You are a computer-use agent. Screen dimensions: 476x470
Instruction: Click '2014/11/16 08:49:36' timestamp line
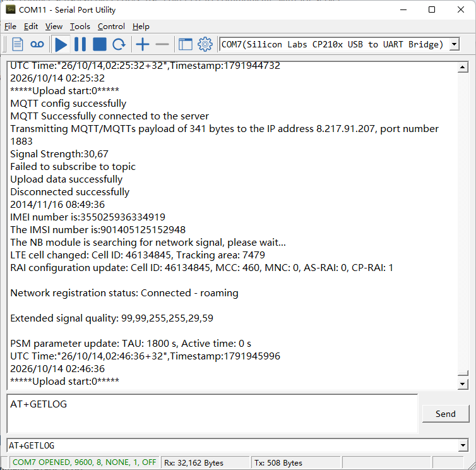[57, 205]
